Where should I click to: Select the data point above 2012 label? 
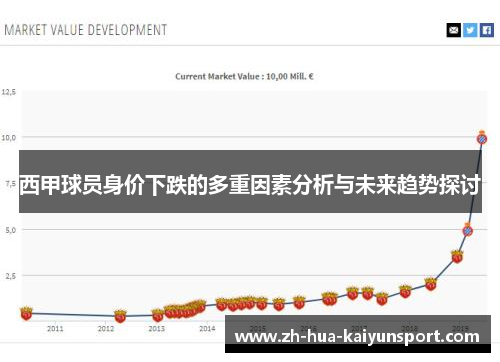[x=120, y=316]
